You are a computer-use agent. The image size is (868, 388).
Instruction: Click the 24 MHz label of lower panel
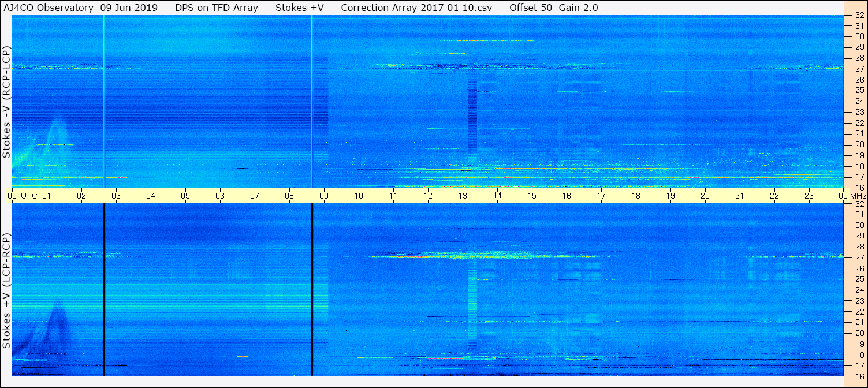[x=859, y=290]
